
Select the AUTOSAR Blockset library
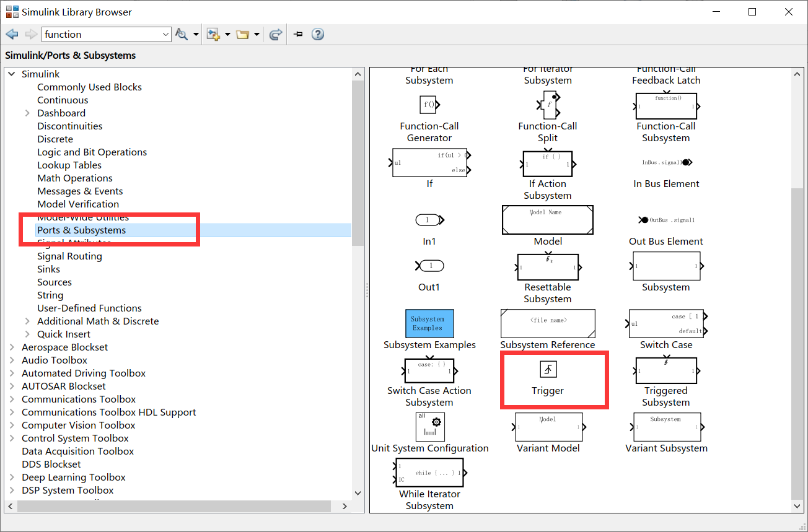[x=64, y=386]
